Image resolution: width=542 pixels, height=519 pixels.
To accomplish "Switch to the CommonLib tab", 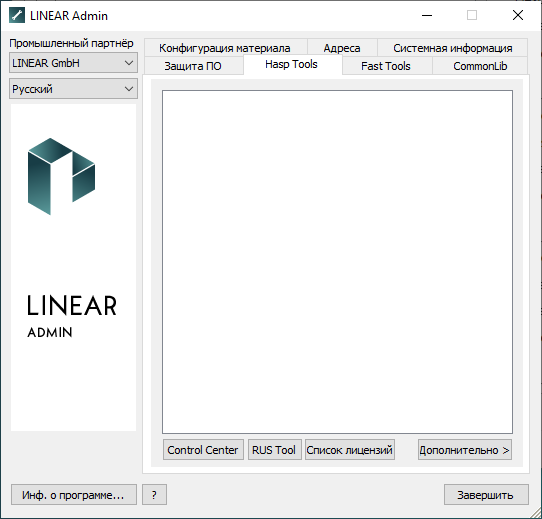I will click(x=480, y=66).
